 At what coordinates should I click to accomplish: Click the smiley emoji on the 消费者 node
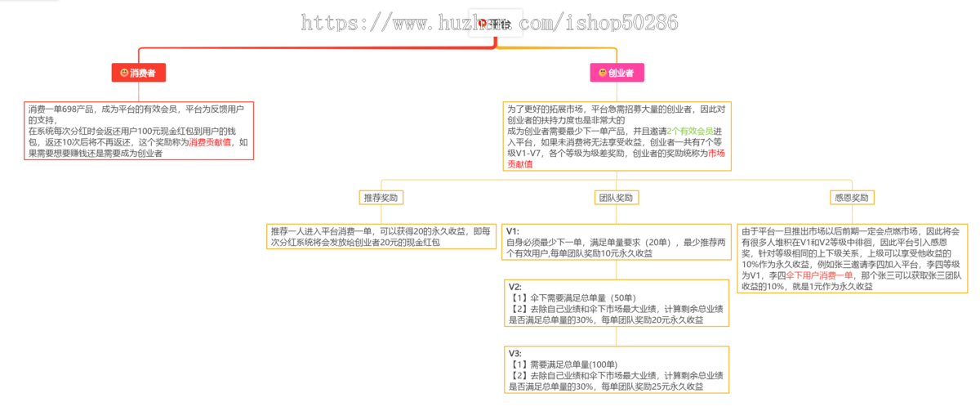(x=124, y=73)
